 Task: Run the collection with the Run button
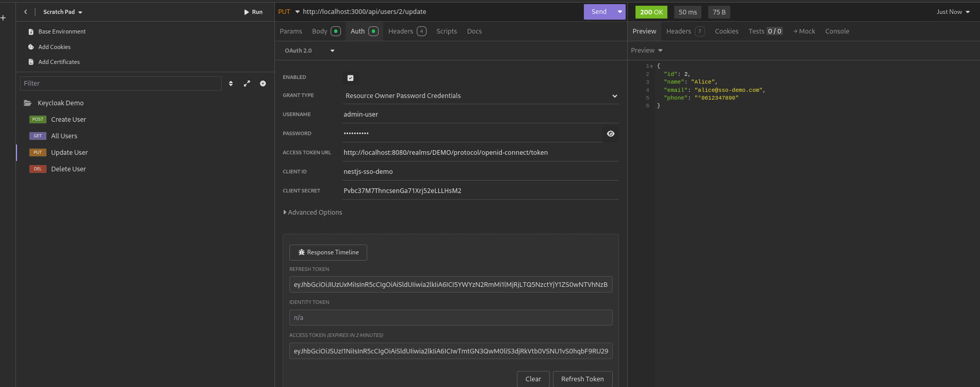click(x=253, y=12)
